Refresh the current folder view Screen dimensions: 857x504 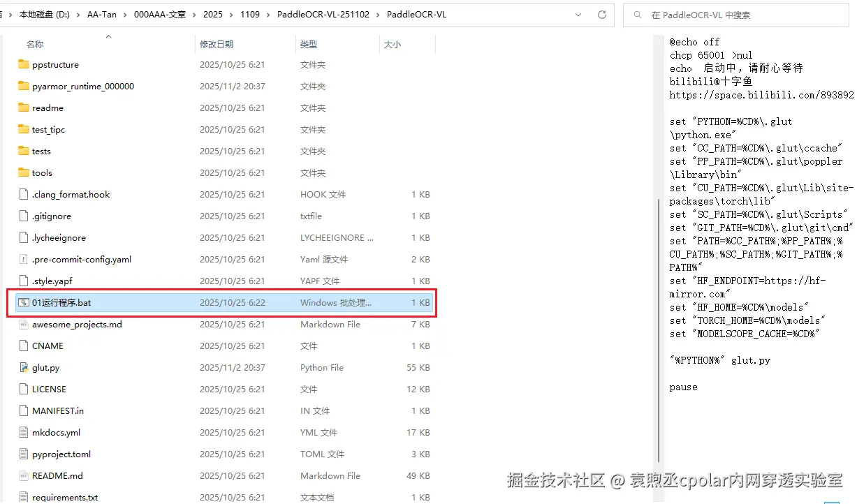coord(602,15)
